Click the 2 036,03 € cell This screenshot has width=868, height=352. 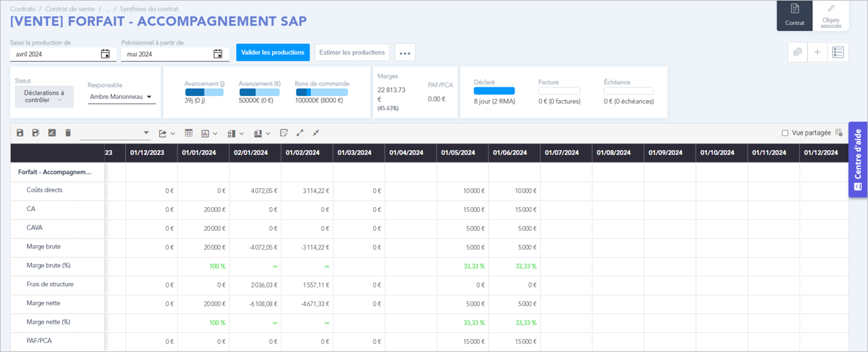255,285
